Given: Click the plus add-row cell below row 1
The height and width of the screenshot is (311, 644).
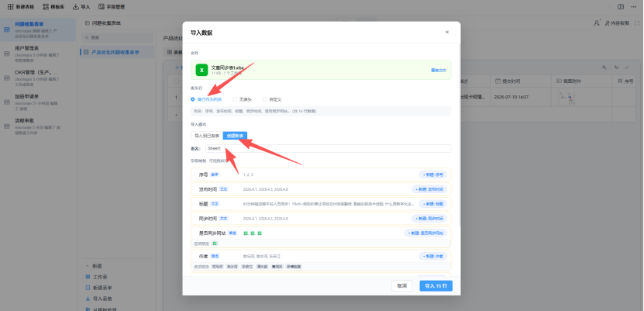Looking at the screenshot, I should [x=176, y=115].
